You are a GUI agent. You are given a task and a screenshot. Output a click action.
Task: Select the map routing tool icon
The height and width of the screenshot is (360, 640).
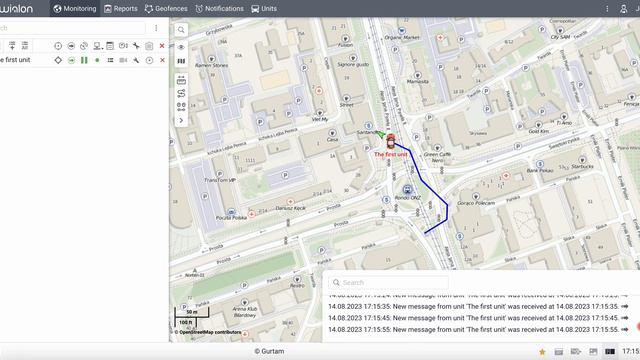click(x=181, y=94)
